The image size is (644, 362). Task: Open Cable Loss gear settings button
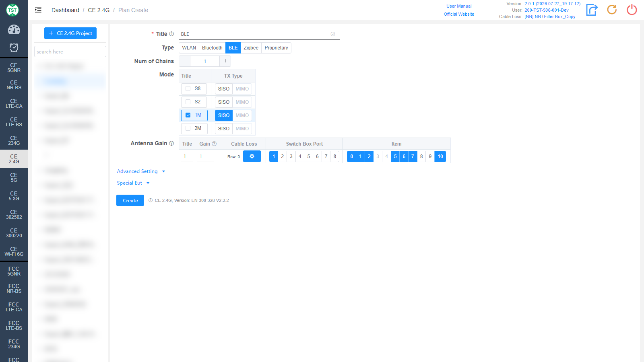click(252, 156)
